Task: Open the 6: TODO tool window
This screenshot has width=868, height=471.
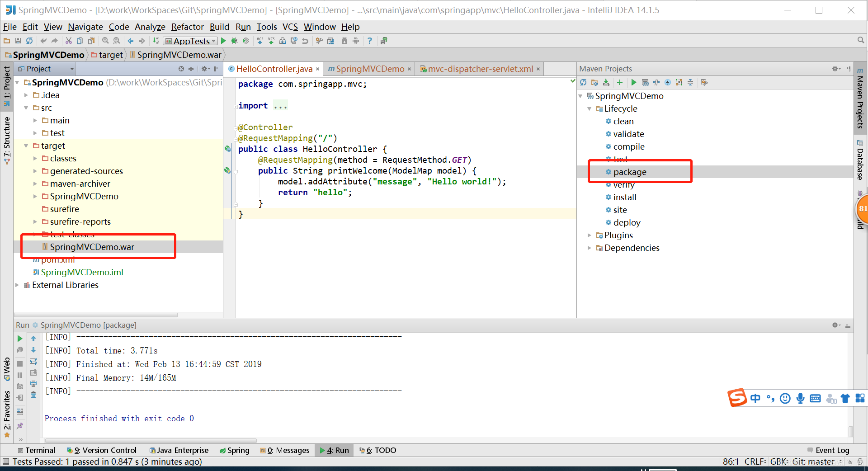Action: 377,450
